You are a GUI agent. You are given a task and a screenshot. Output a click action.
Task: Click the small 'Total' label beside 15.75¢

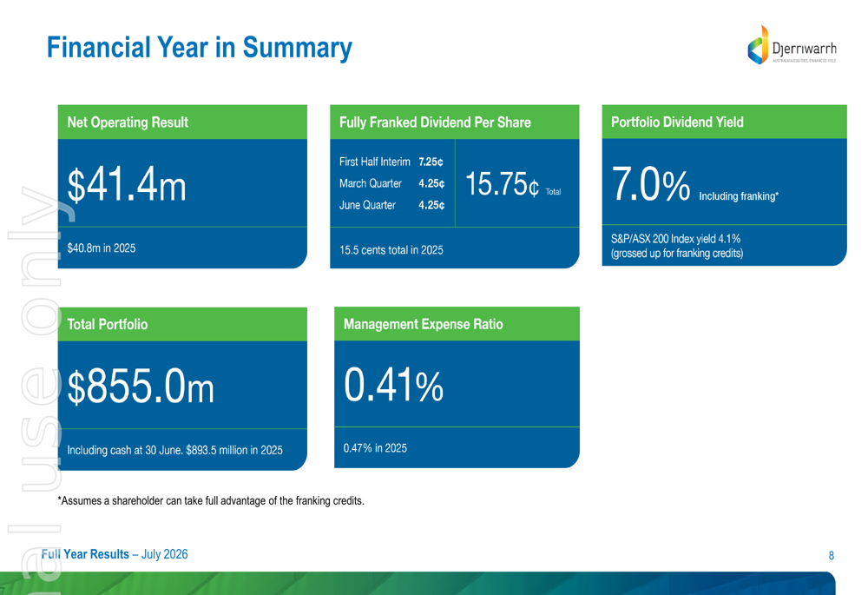click(553, 192)
